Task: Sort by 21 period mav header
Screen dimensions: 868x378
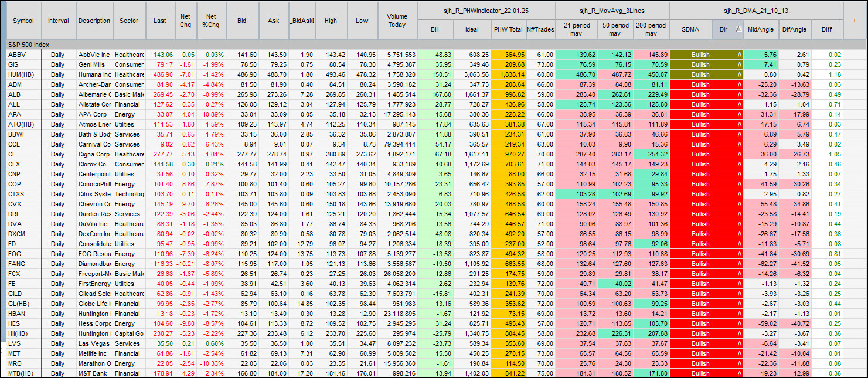Action: click(x=576, y=29)
